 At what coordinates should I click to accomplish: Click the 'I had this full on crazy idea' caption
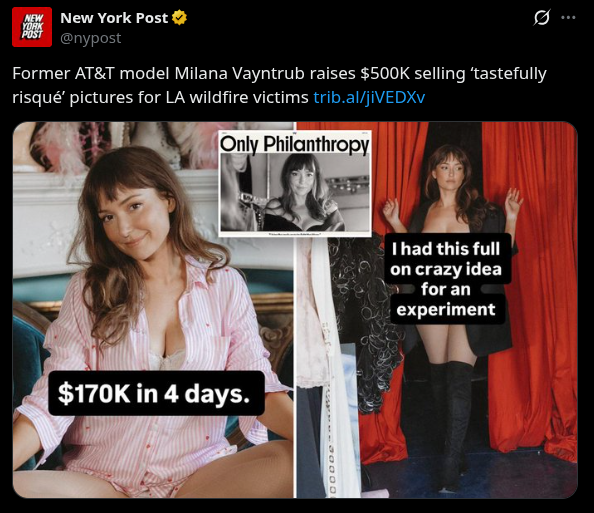click(x=447, y=279)
